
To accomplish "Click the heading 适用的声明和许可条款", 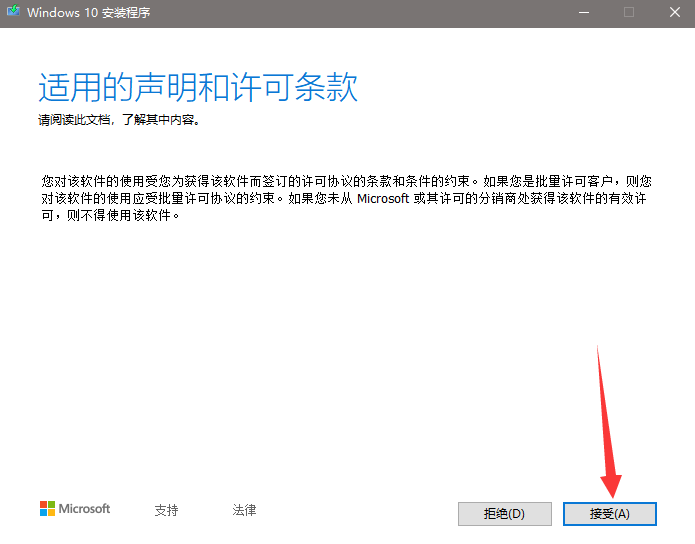I will click(x=198, y=87).
